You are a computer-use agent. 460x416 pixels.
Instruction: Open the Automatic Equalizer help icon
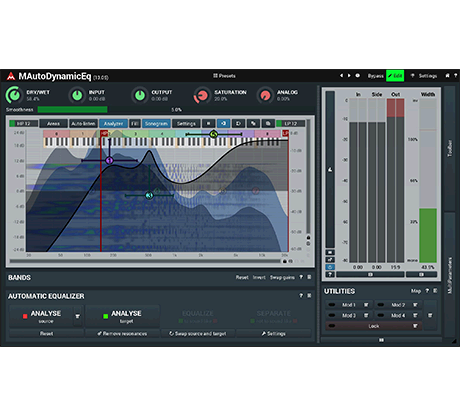point(301,296)
